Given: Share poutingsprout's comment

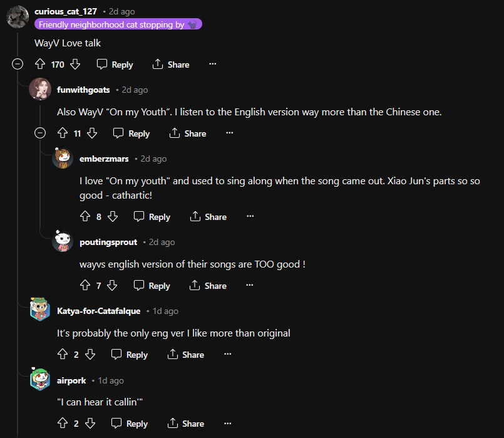Looking at the screenshot, I should click(208, 286).
